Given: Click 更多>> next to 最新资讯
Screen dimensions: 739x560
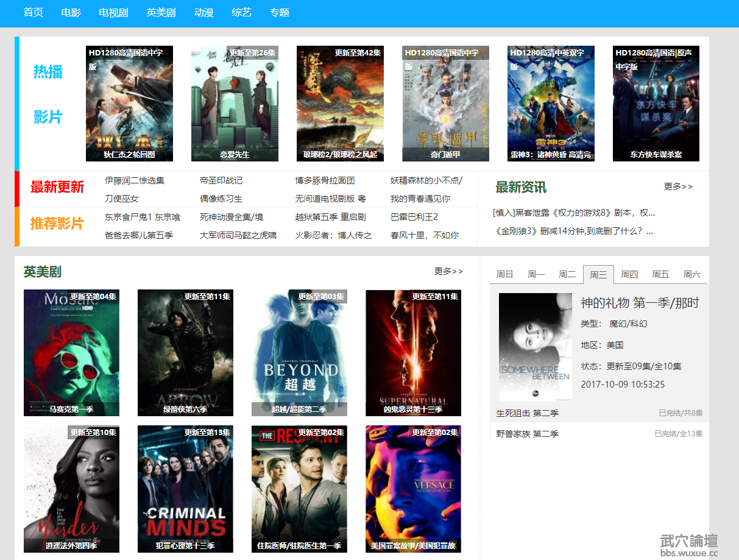Looking at the screenshot, I should [x=678, y=186].
